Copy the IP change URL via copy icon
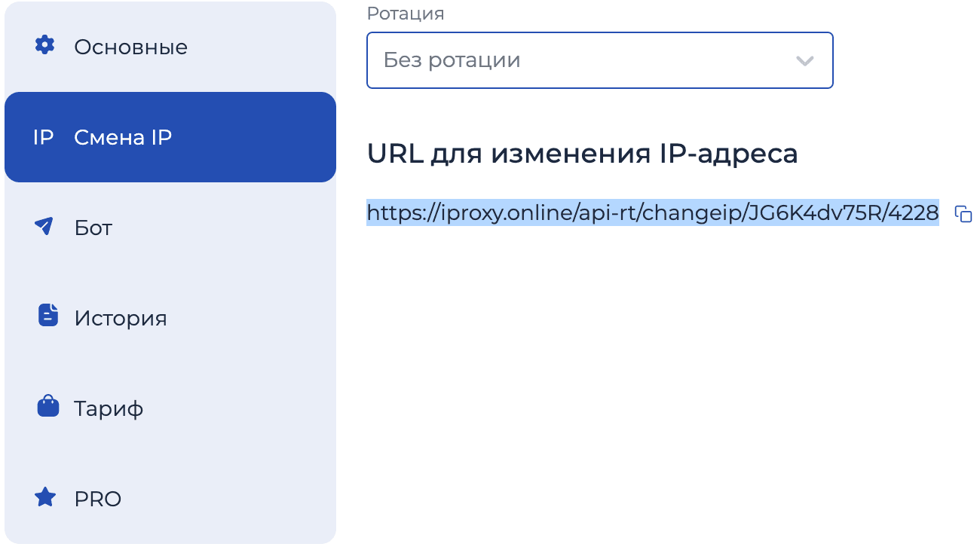 pos(963,214)
